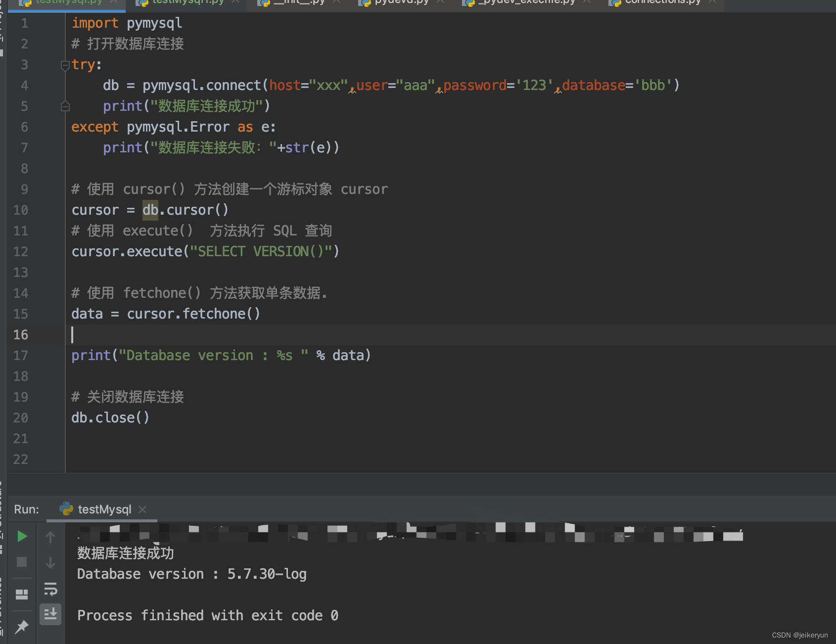The height and width of the screenshot is (644, 836).
Task: Click the 'import pymysql' line
Action: pos(127,23)
